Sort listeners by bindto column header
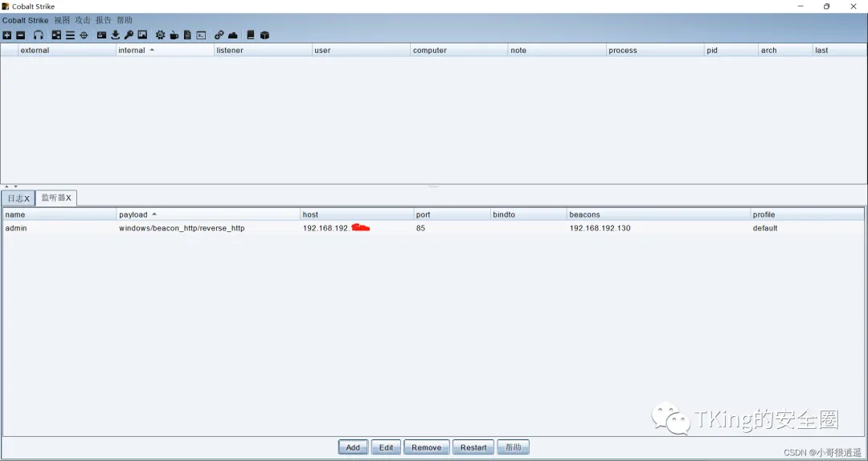 (x=529, y=214)
